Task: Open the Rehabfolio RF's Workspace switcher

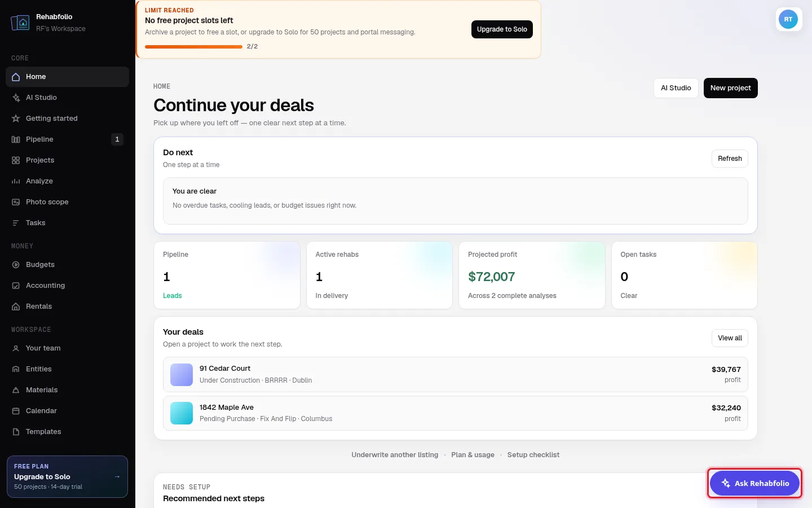Action: click(x=67, y=23)
